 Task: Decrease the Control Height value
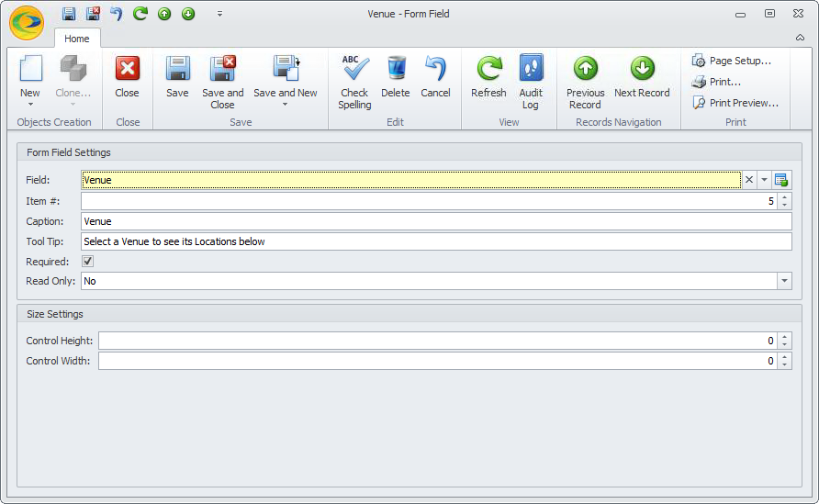pyautogui.click(x=784, y=344)
